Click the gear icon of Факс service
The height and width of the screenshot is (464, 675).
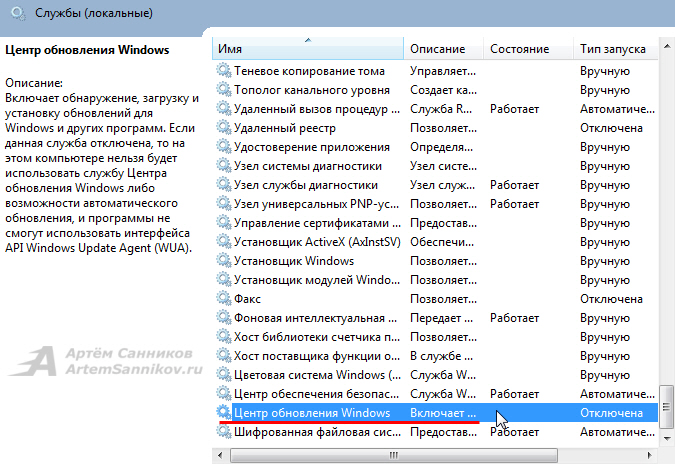click(223, 298)
